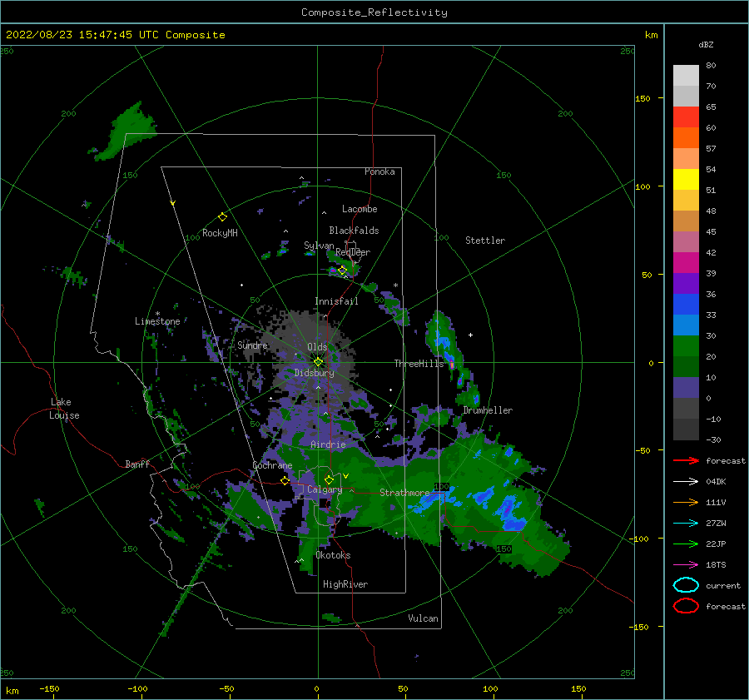This screenshot has width=749, height=700.
Task: Click the Didsbury label
Action: pyautogui.click(x=314, y=373)
